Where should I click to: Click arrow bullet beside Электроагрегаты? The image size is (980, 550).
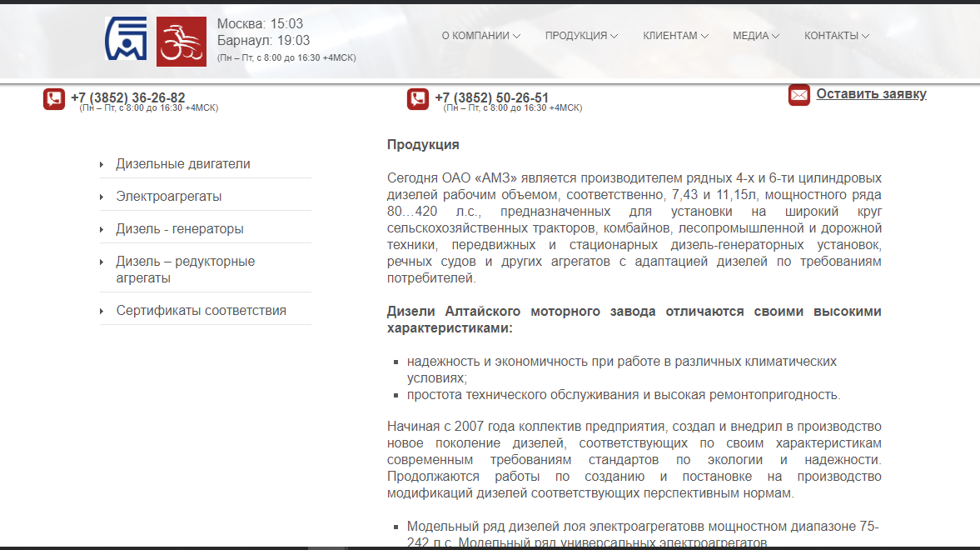[x=102, y=197]
